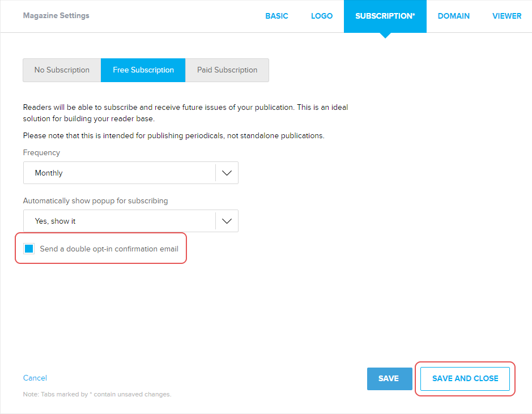Click the Cancel link

(x=35, y=378)
